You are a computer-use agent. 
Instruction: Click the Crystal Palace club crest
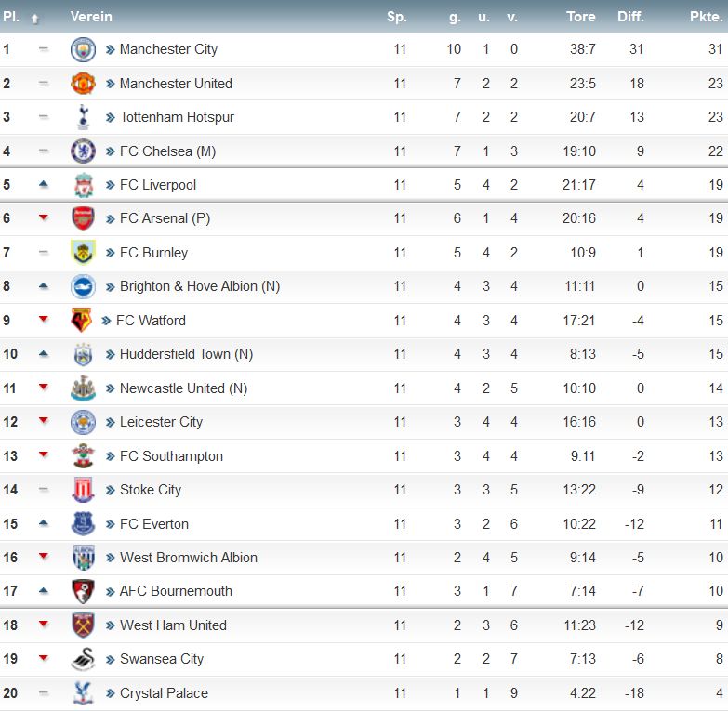pyautogui.click(x=83, y=693)
